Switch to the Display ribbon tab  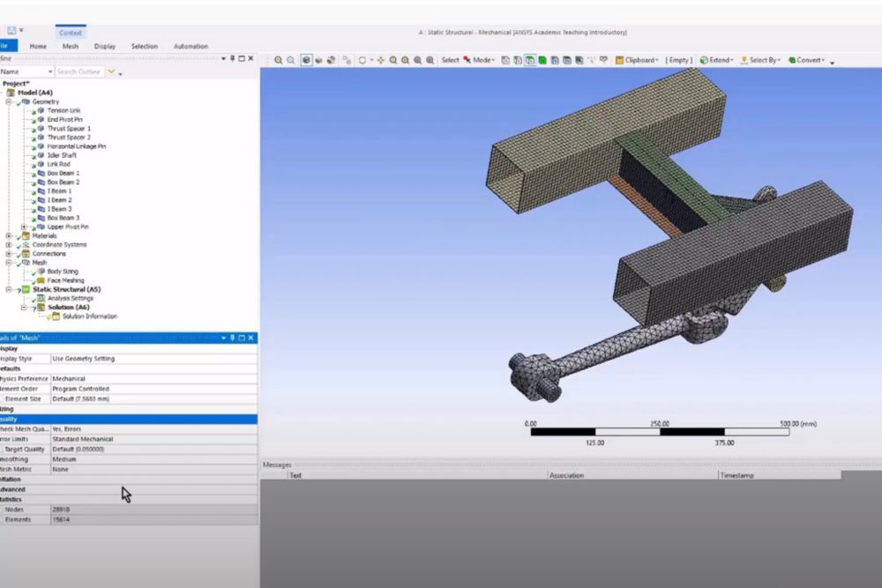point(104,46)
